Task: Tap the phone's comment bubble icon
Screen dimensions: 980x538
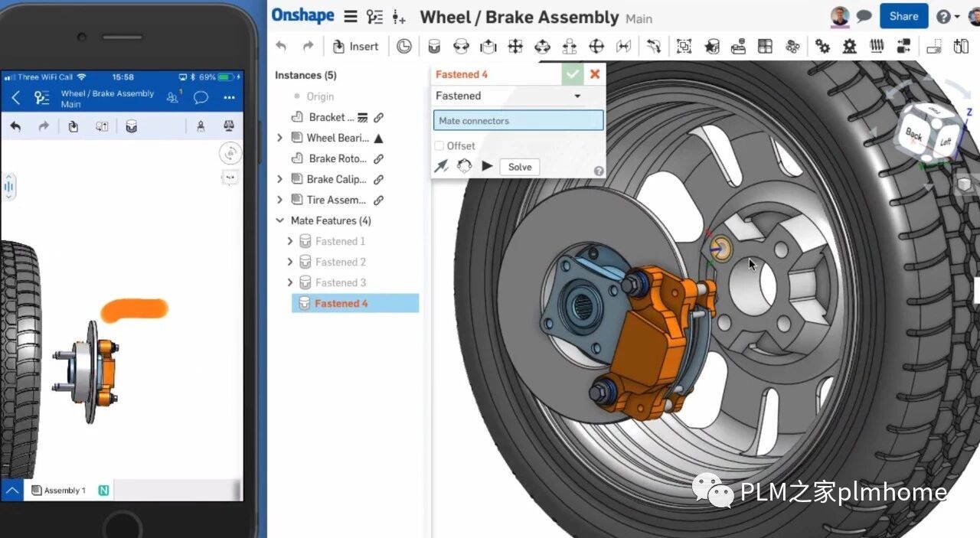Action: point(201,97)
